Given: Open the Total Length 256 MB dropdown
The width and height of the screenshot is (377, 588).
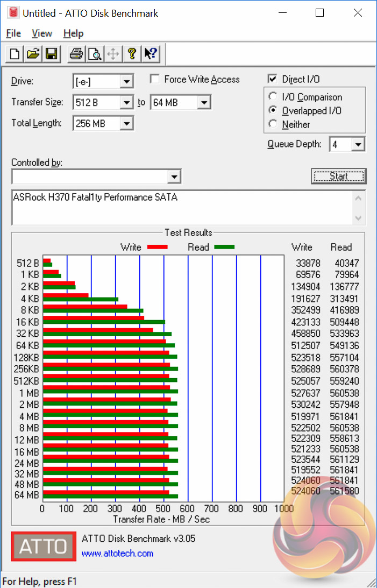Looking at the screenshot, I should pos(127,123).
